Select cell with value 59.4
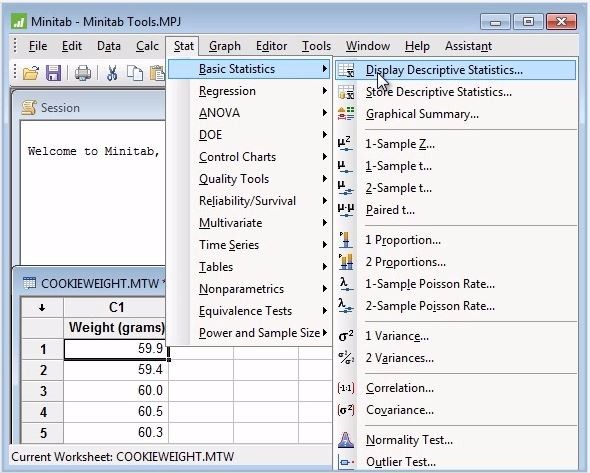The height and width of the screenshot is (473, 590). point(116,370)
